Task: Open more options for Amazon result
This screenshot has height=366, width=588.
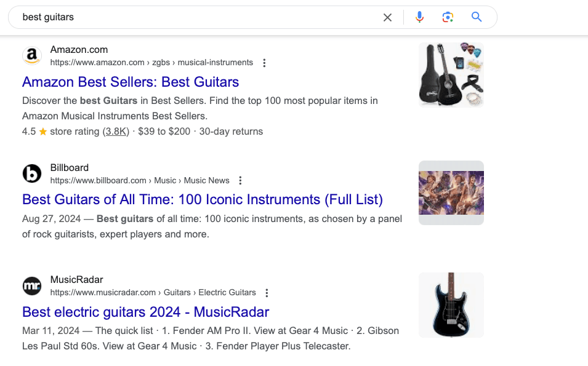Action: tap(264, 63)
